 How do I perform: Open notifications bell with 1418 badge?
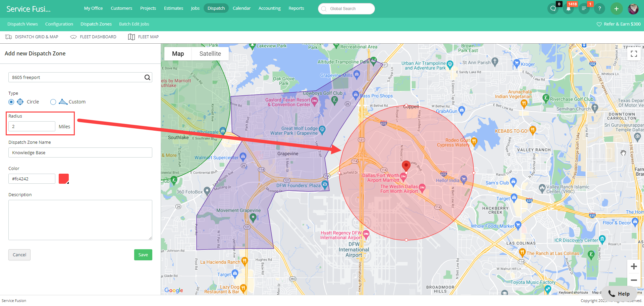tap(569, 8)
